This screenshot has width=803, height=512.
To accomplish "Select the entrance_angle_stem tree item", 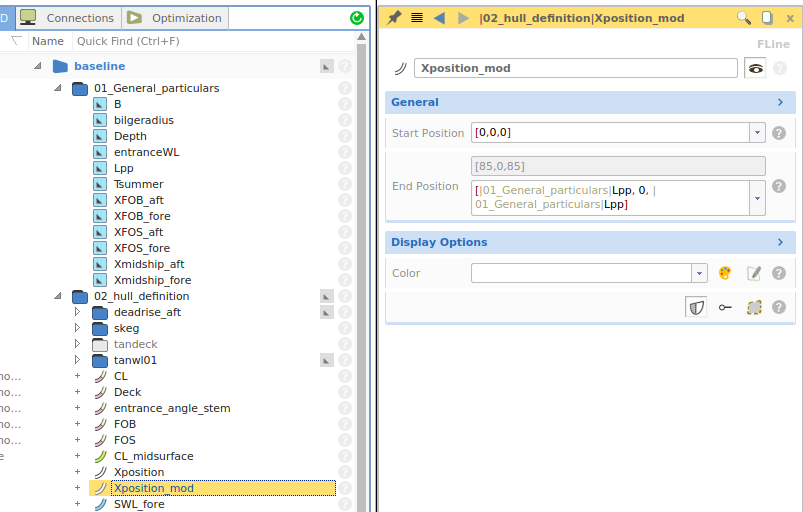I will [172, 408].
